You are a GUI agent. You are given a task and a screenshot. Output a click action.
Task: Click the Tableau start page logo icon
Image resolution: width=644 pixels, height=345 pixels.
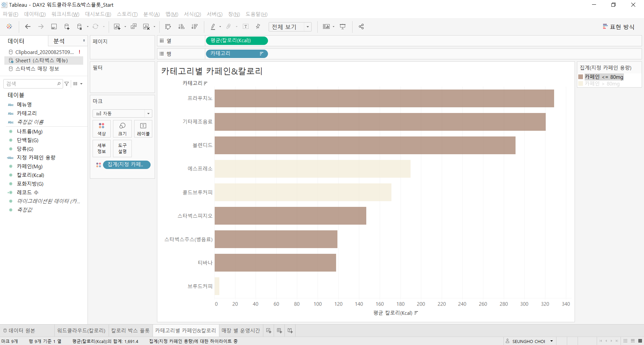pos(9,26)
